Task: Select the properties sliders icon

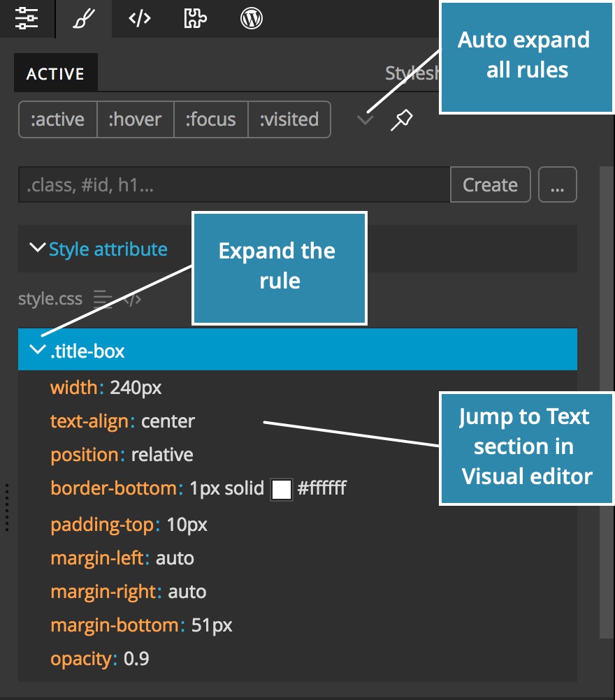Action: tap(27, 19)
